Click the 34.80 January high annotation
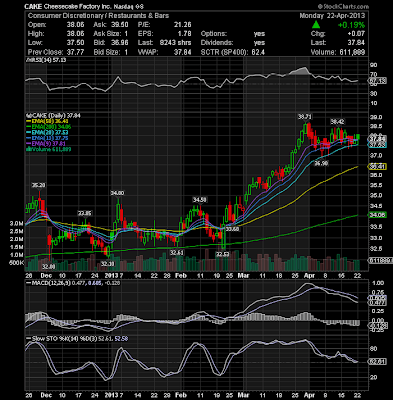 118,193
